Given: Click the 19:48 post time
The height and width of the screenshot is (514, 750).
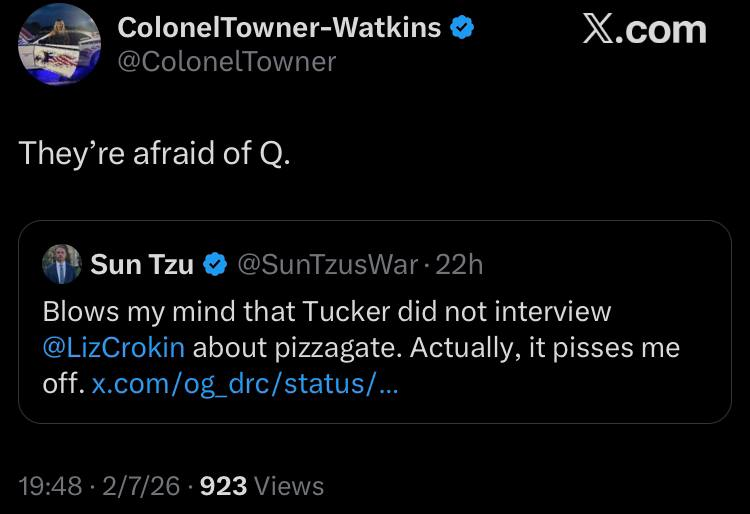Looking at the screenshot, I should point(50,486).
